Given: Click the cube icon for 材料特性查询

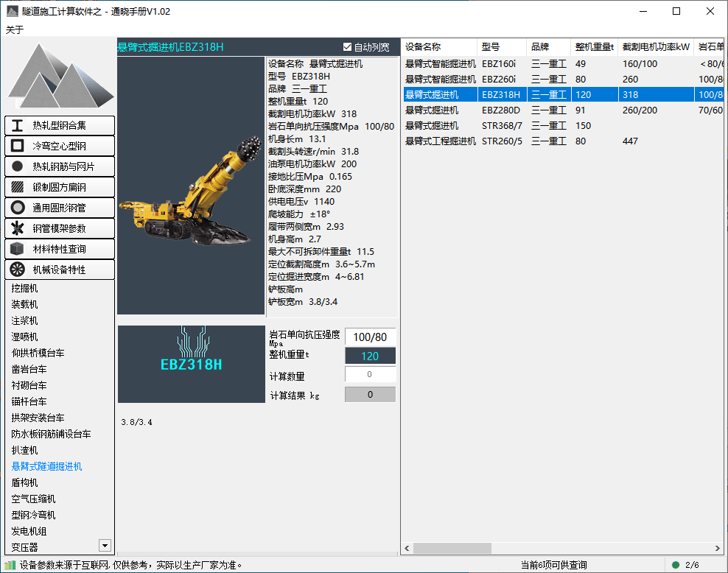Looking at the screenshot, I should coord(17,249).
